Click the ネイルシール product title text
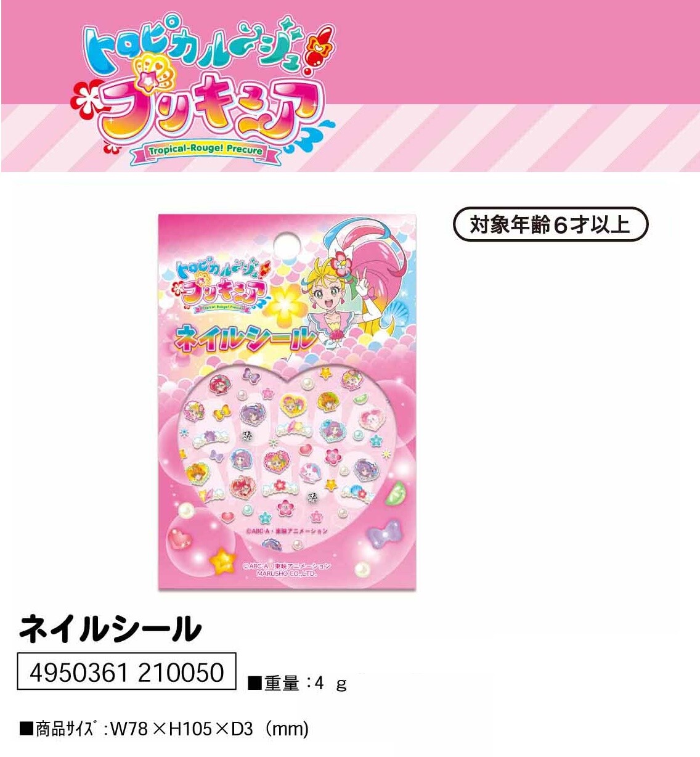This screenshot has height=757, width=700. (x=110, y=629)
